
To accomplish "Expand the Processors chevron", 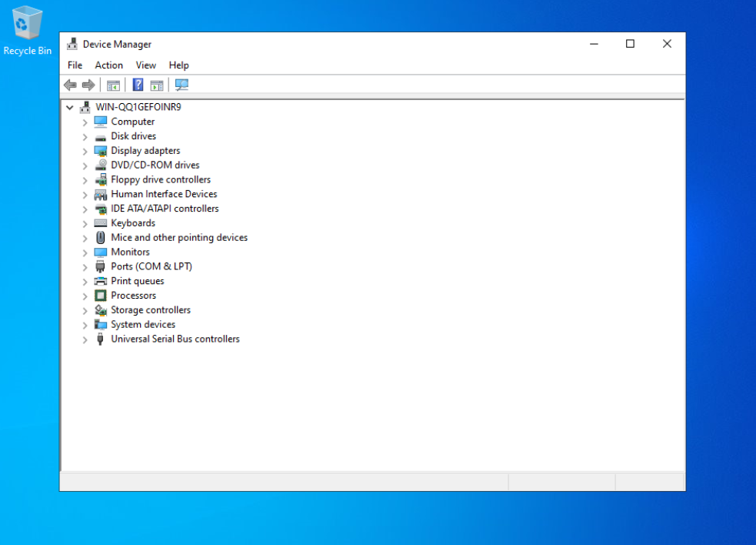I will click(85, 296).
